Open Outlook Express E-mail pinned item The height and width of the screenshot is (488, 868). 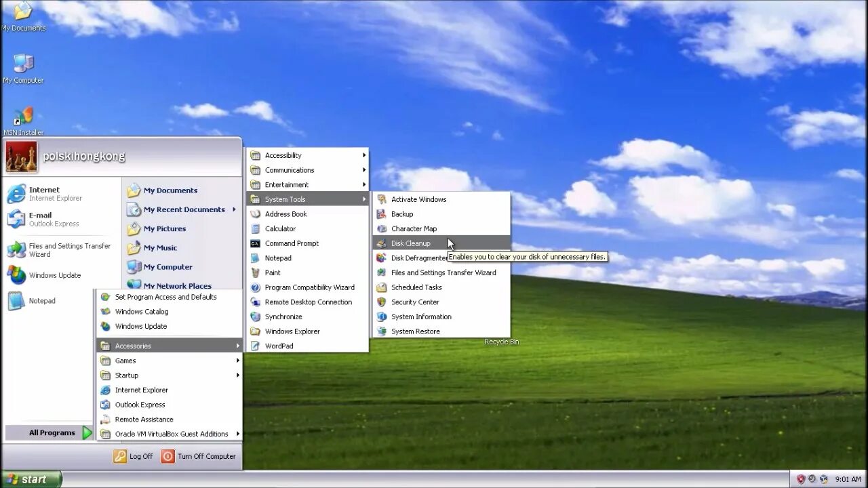pyautogui.click(x=61, y=220)
